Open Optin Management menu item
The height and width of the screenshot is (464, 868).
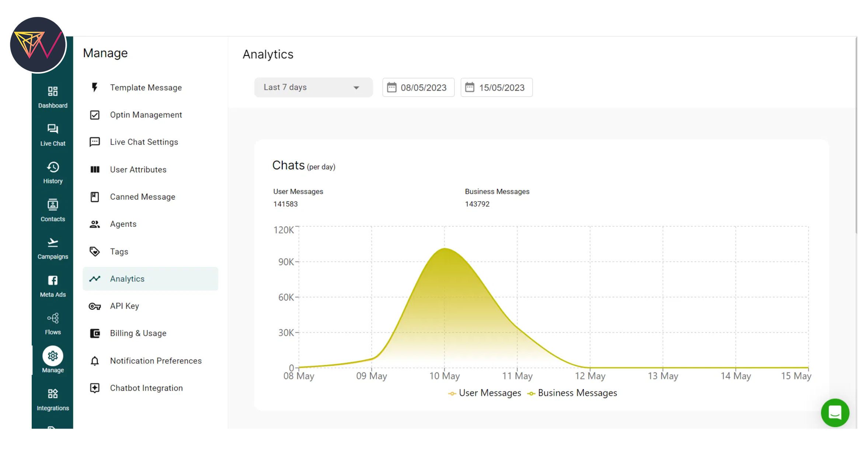[x=146, y=115]
